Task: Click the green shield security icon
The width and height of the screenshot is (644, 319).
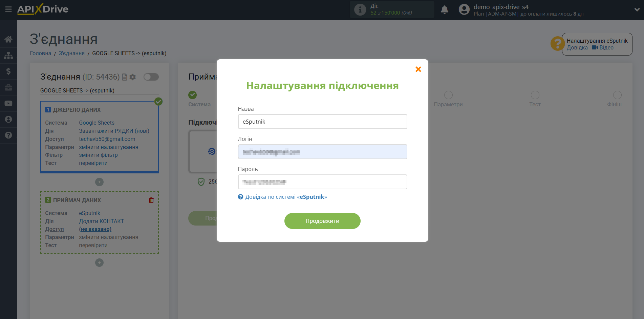Action: click(x=201, y=182)
